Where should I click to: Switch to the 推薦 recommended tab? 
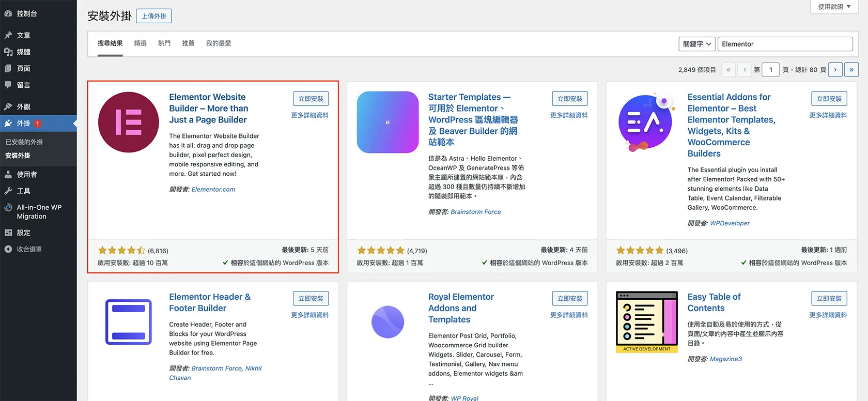[x=189, y=43]
